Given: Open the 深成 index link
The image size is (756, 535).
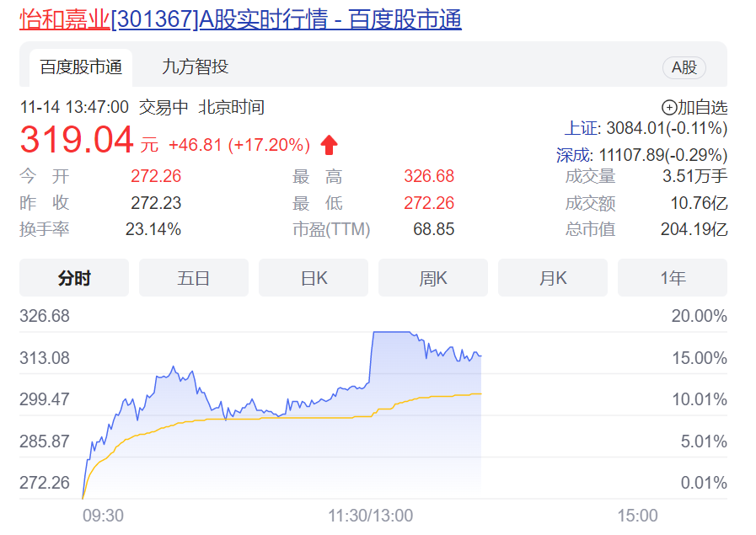Looking at the screenshot, I should tap(572, 155).
